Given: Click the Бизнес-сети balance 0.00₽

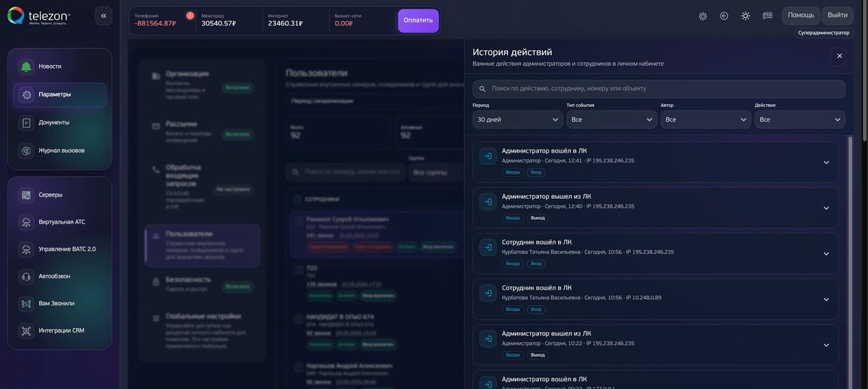Looking at the screenshot, I should (344, 23).
